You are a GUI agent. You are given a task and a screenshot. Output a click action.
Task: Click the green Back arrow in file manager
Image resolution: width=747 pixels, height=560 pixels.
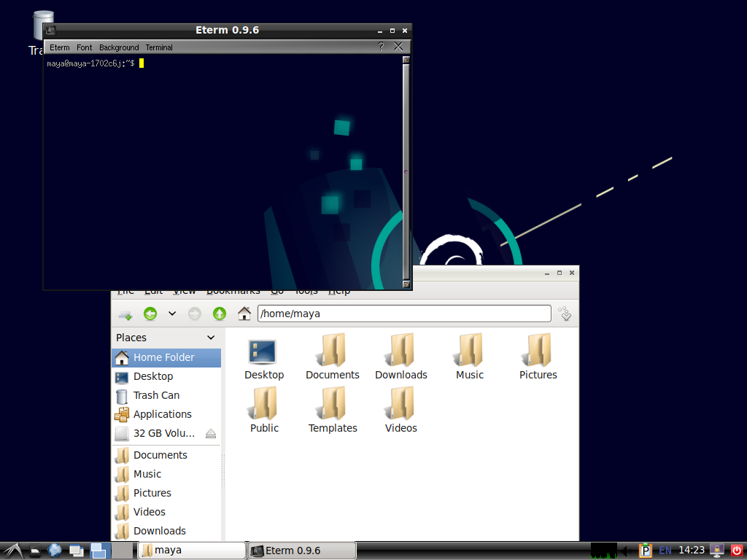[150, 314]
